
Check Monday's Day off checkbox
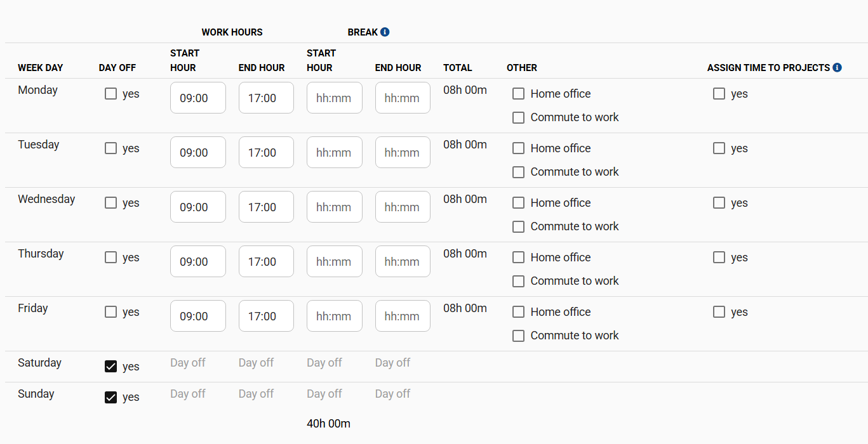[111, 94]
